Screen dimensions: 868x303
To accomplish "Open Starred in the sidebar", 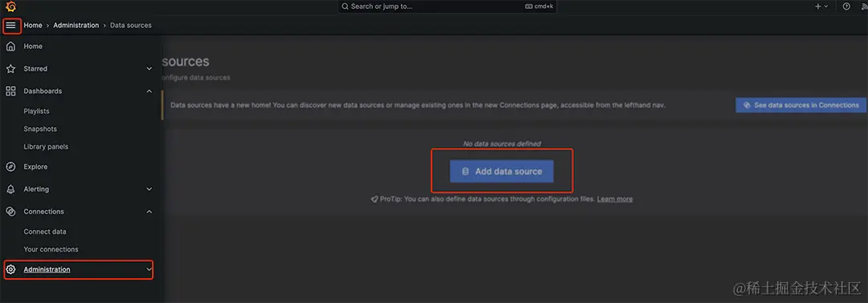I will click(35, 68).
